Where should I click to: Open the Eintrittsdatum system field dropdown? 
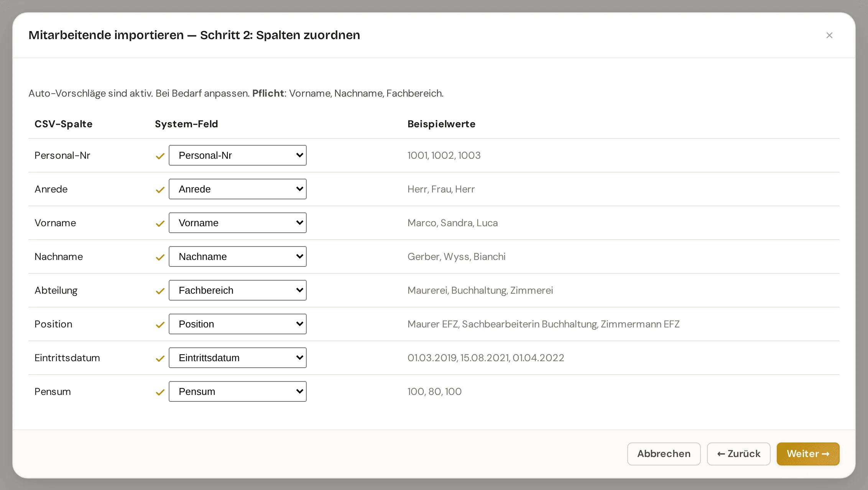pos(238,358)
